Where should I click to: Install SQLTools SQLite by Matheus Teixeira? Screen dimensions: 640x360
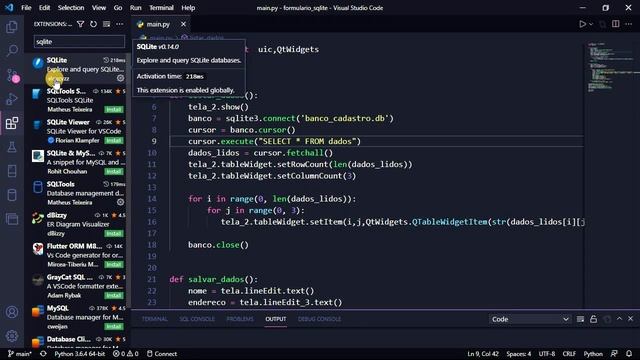coord(113,109)
